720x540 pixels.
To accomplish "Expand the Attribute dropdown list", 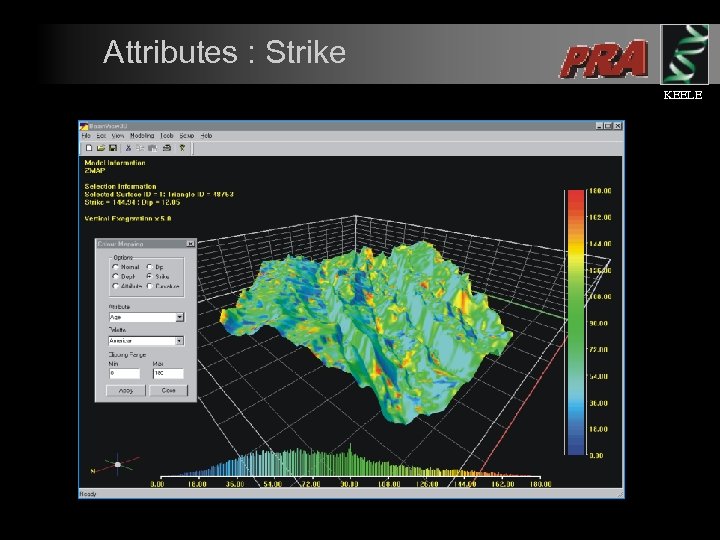I will pos(180,317).
